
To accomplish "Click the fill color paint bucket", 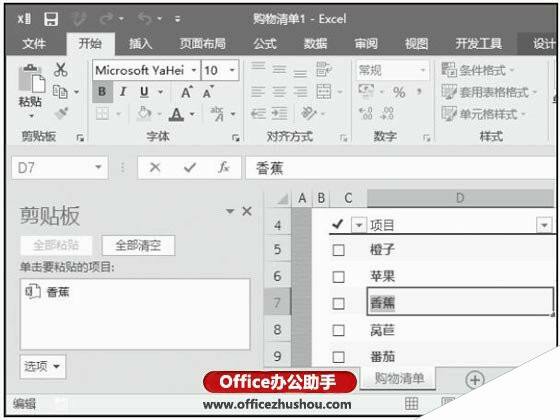I will [144, 114].
